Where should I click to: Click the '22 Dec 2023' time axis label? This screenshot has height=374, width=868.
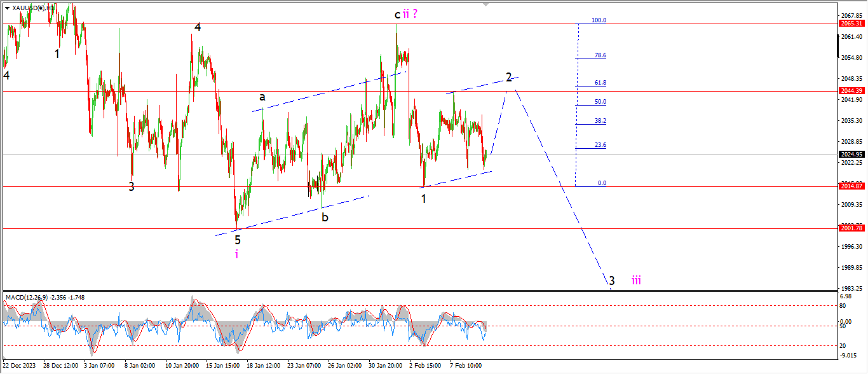(x=18, y=366)
